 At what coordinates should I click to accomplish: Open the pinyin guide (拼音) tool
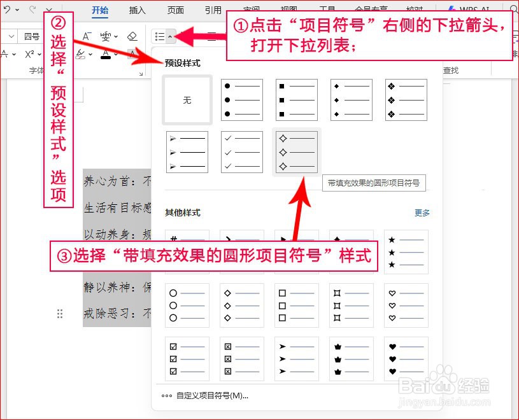(x=106, y=35)
